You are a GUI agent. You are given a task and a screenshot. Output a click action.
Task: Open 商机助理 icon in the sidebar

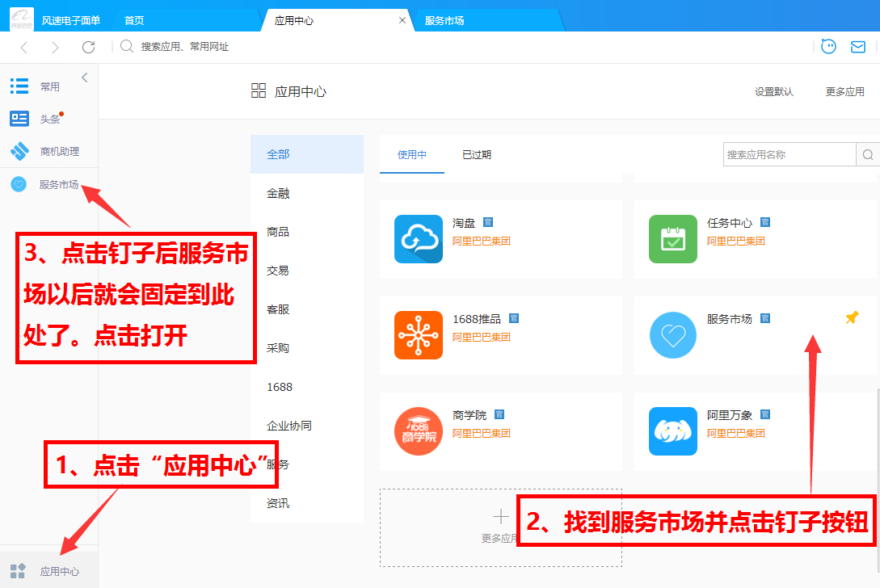[19, 151]
